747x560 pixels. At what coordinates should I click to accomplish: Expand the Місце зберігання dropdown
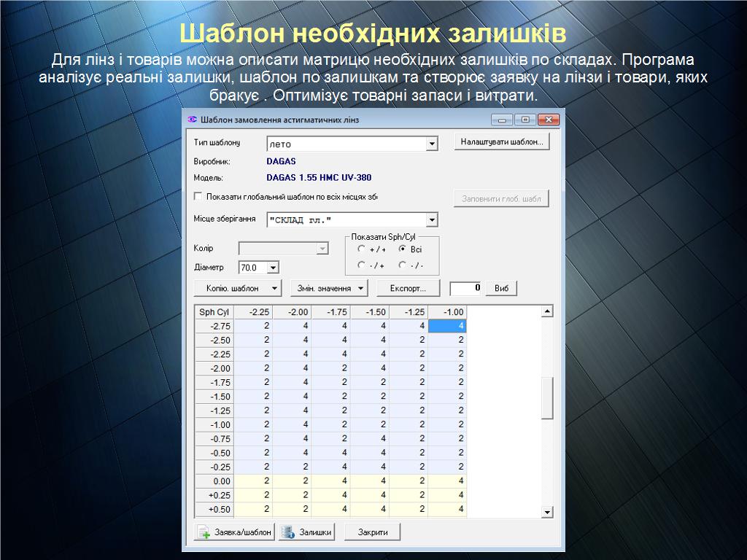coord(432,219)
